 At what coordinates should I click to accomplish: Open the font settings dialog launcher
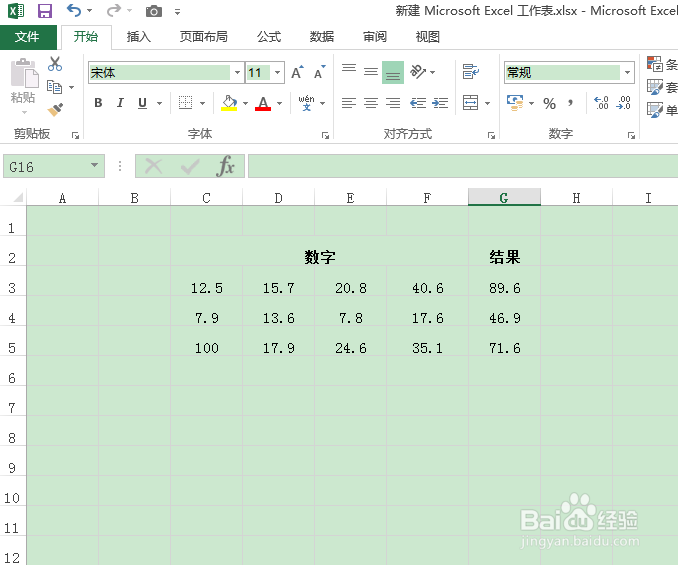coord(325,135)
